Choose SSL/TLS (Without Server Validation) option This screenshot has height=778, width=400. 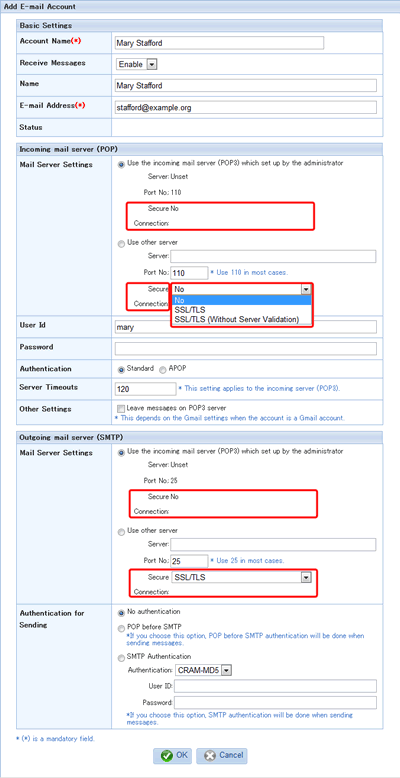(x=242, y=320)
